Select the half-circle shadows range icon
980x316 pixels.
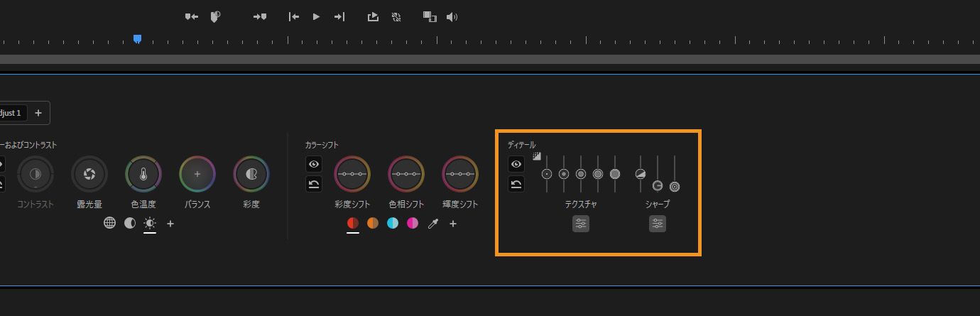click(x=130, y=223)
